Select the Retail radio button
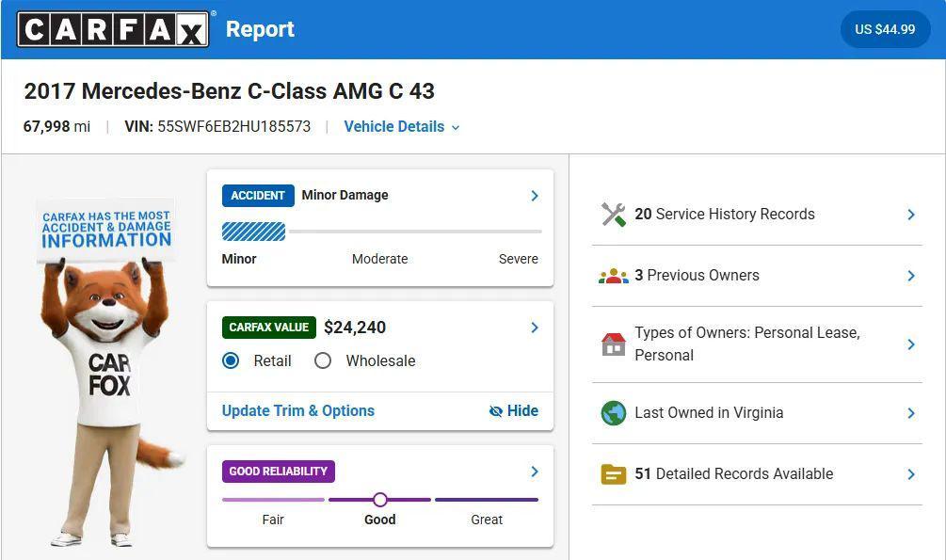946x560 pixels. point(231,360)
